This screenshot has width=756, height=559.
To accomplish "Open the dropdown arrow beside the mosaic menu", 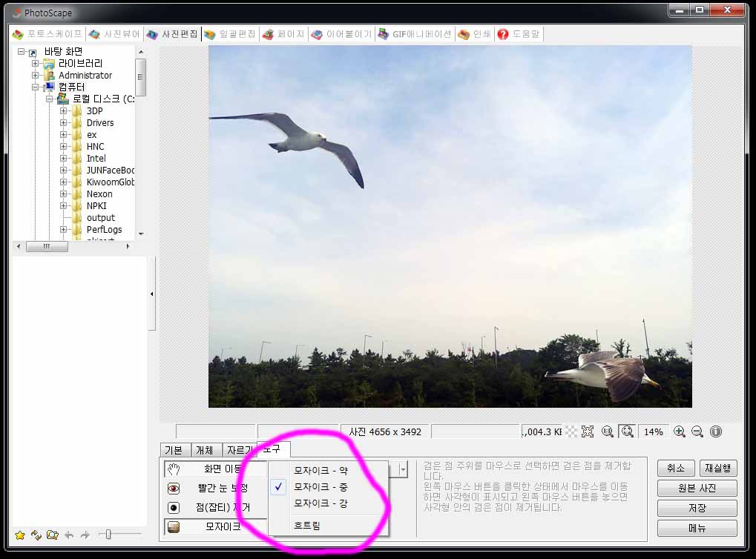I will pyautogui.click(x=403, y=469).
